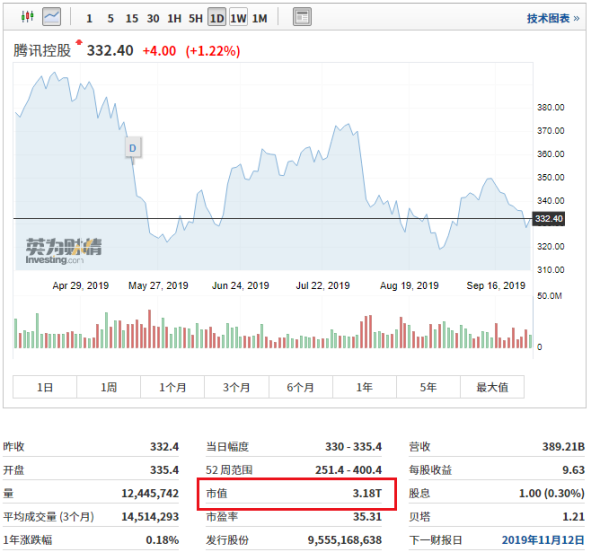The height and width of the screenshot is (552, 600).
Task: Open next earnings date 2019年11月12日 link
Action: point(543,540)
